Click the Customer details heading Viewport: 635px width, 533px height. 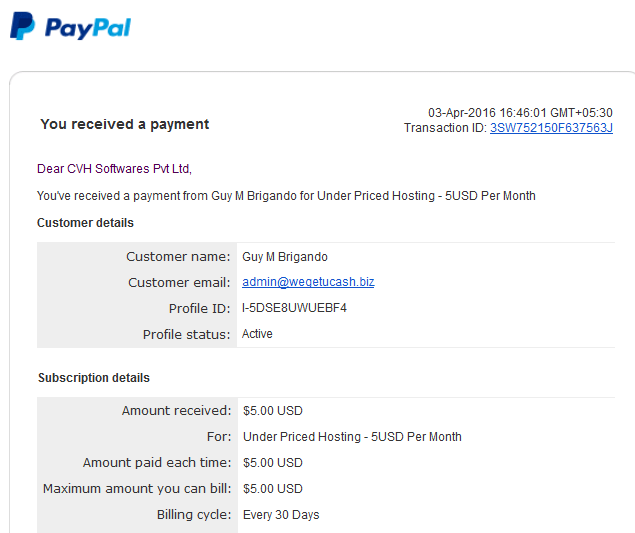click(85, 223)
